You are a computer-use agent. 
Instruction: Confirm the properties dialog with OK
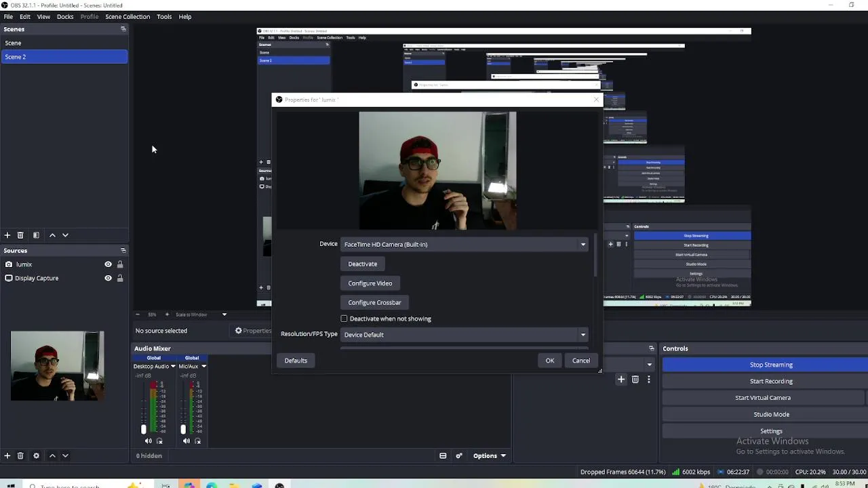pyautogui.click(x=550, y=361)
